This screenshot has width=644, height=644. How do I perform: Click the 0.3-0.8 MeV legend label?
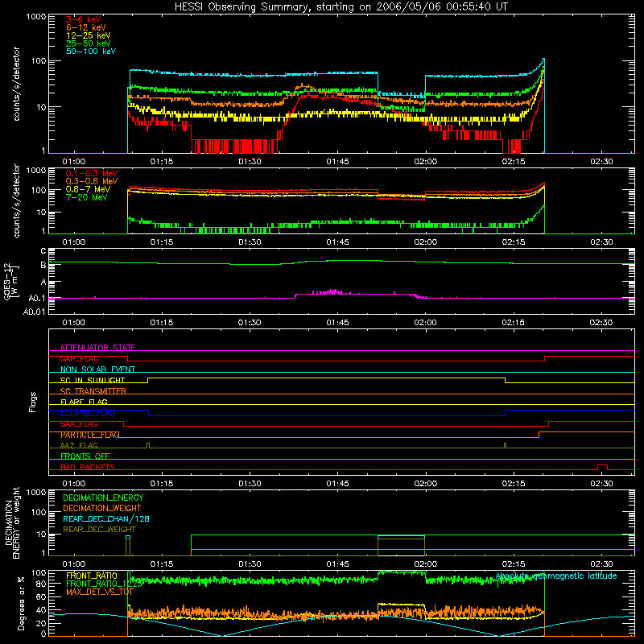[x=92, y=181]
